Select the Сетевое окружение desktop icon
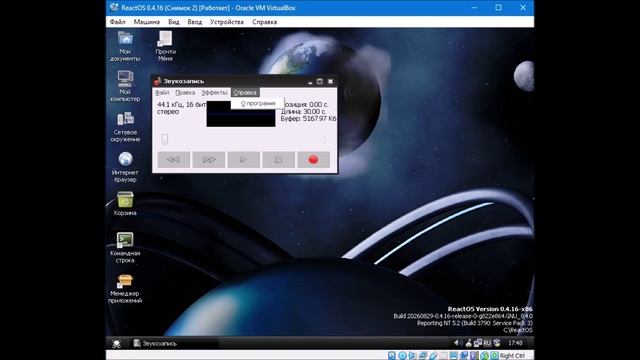Viewport: 640px width, 360px height. pos(125,127)
